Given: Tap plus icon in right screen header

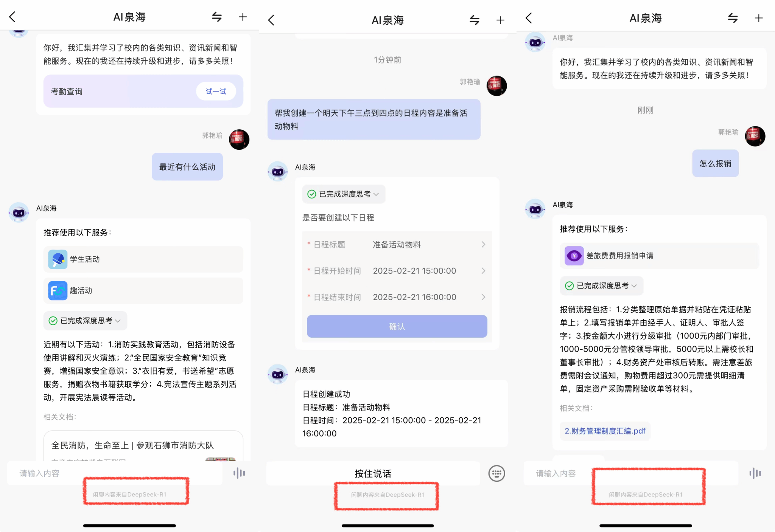Looking at the screenshot, I should [758, 18].
